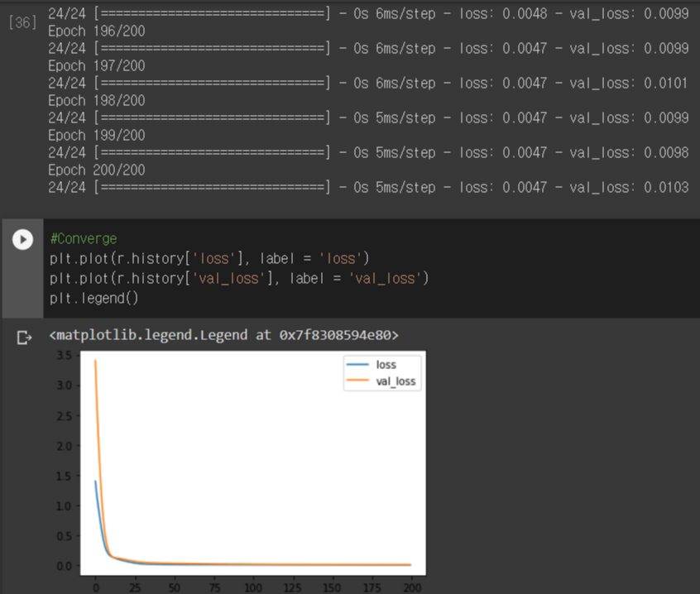The width and height of the screenshot is (700, 594).
Task: Click the 'loss' entry in the plot legend
Action: click(386, 365)
